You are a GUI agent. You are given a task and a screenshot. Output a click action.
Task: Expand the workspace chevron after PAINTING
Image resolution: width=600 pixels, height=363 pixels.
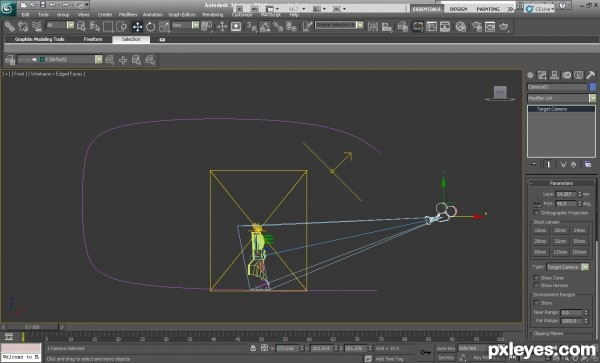coord(510,9)
